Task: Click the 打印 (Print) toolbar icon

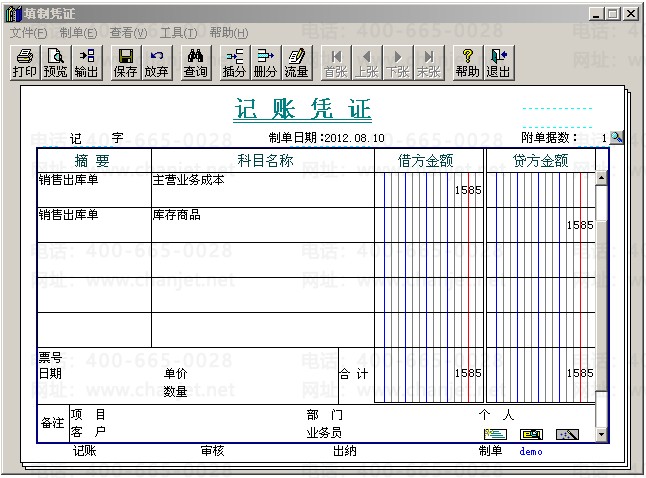Action: click(25, 63)
